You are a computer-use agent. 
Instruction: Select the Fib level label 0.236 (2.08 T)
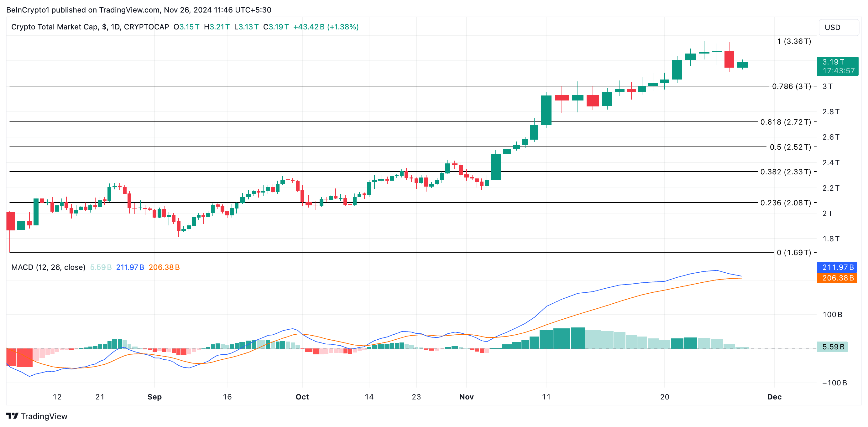coord(786,203)
